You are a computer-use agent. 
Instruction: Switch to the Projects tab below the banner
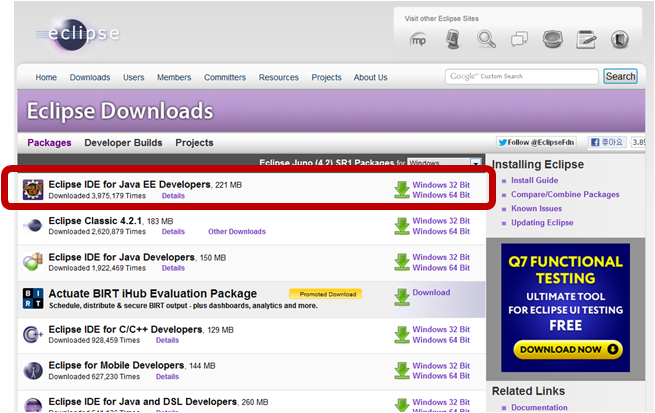coord(194,143)
